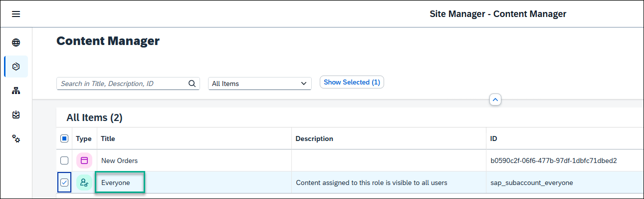The height and width of the screenshot is (199, 644).
Task: Open the All Items filter dropdown
Action: tap(260, 83)
